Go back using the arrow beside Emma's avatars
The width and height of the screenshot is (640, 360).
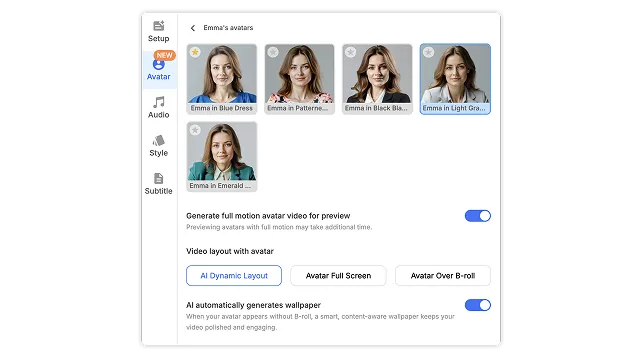[193, 28]
